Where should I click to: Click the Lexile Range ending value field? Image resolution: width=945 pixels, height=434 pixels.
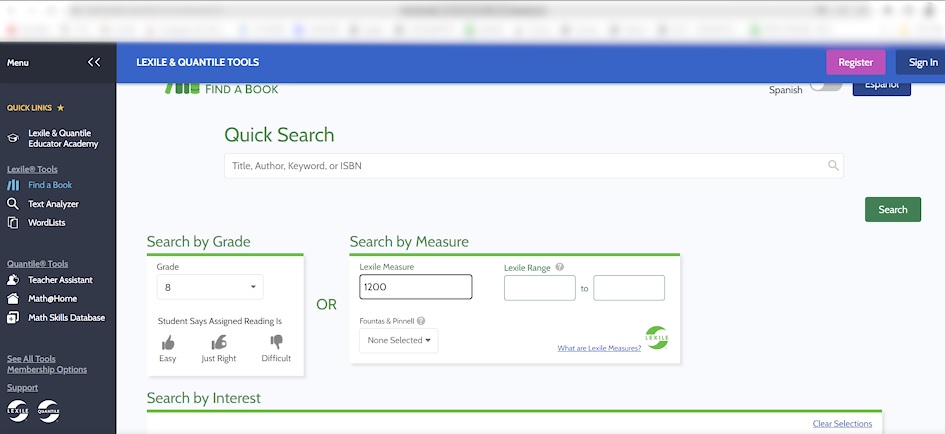(x=629, y=288)
